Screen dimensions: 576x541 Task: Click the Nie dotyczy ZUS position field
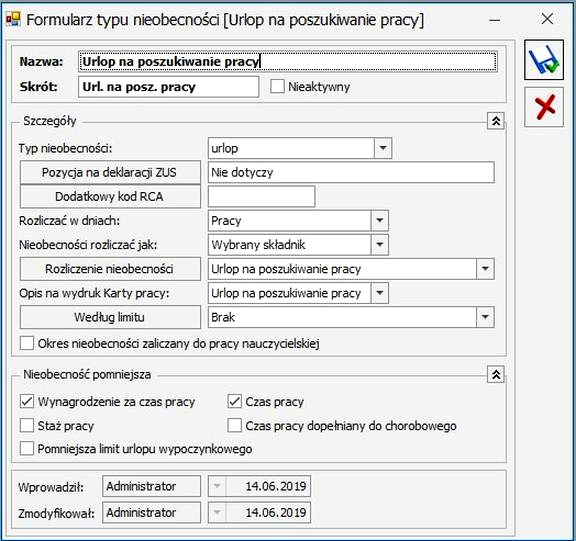tap(351, 172)
